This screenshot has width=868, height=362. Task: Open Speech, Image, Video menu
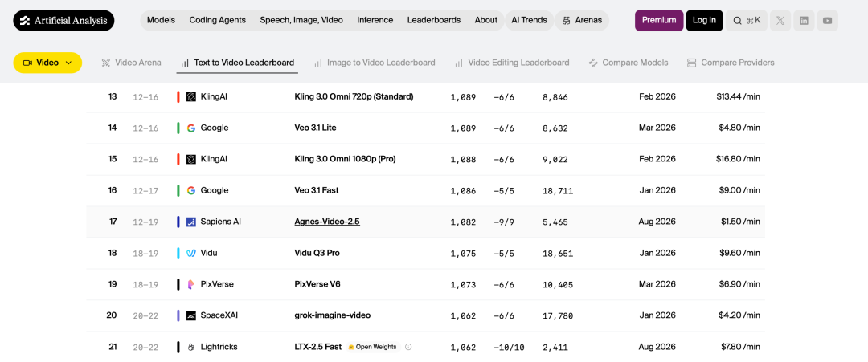301,20
